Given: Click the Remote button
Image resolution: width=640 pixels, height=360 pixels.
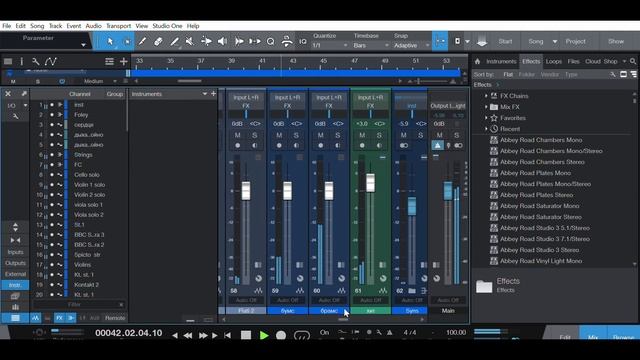Looking at the screenshot, I should click(x=115, y=318).
